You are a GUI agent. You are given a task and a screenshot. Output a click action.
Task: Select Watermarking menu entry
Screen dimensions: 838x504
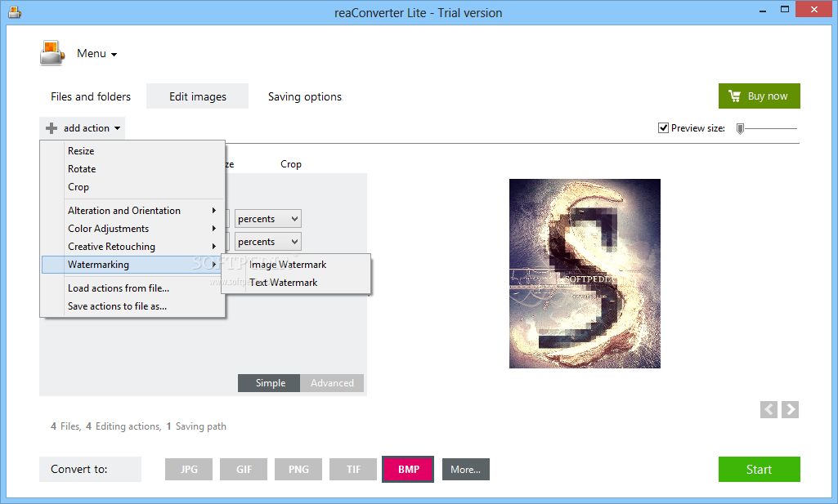[132, 265]
